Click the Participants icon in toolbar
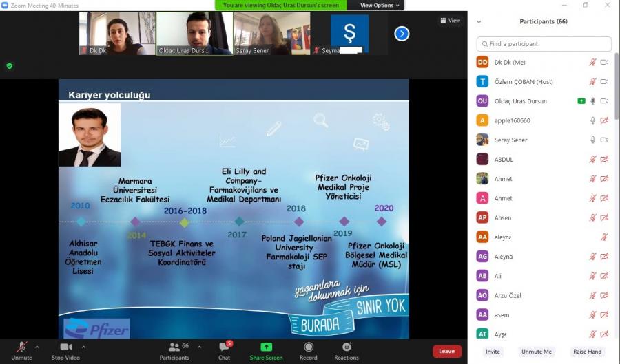Viewport: 620px width, 364px height. (x=174, y=347)
